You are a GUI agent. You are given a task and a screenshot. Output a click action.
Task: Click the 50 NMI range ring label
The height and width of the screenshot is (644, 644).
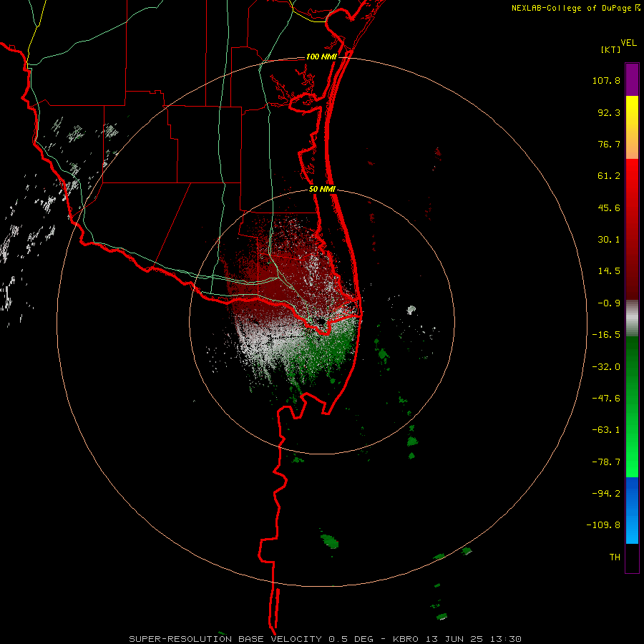coord(322,190)
